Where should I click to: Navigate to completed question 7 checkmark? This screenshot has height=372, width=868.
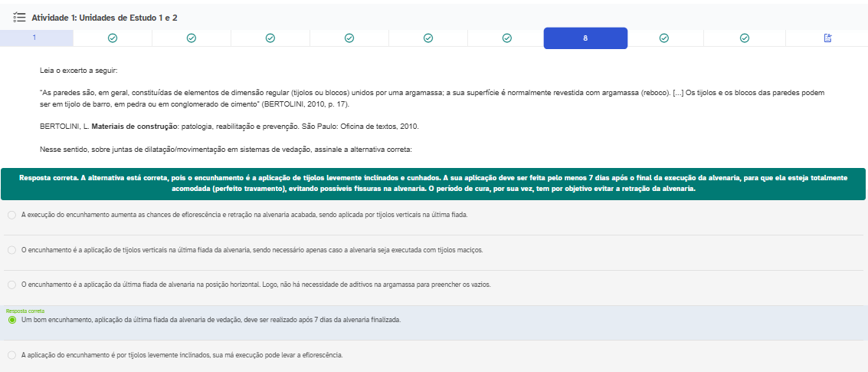[507, 38]
